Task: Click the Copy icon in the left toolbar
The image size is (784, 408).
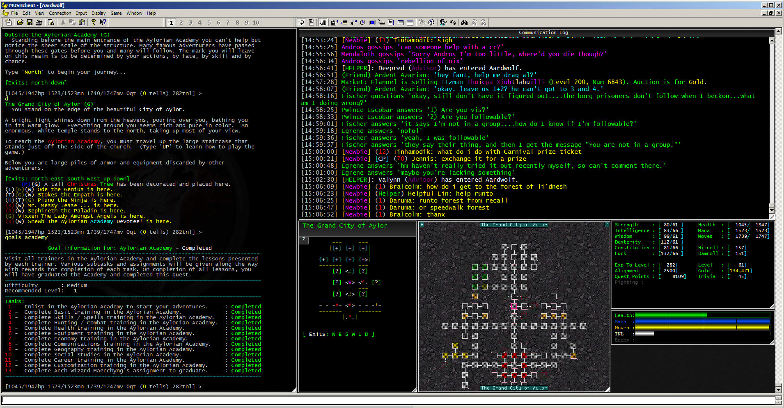Action: 72,22
